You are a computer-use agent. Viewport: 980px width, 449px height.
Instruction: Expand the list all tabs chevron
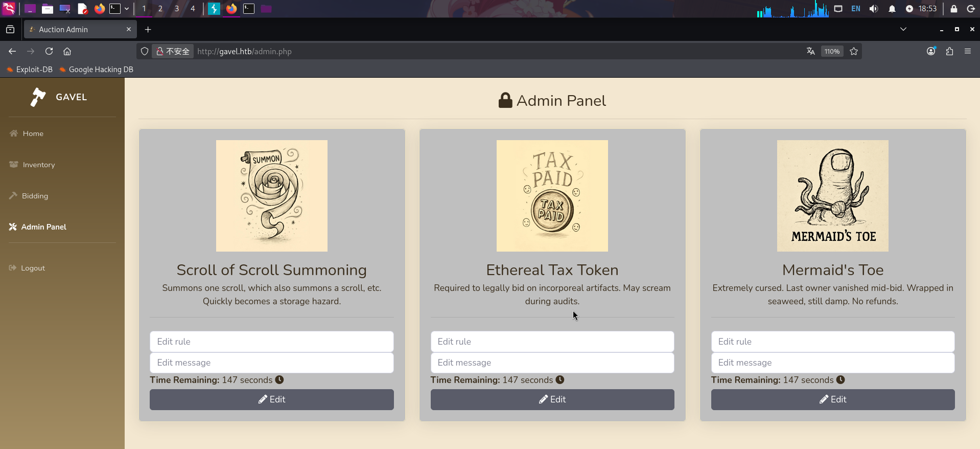(903, 29)
